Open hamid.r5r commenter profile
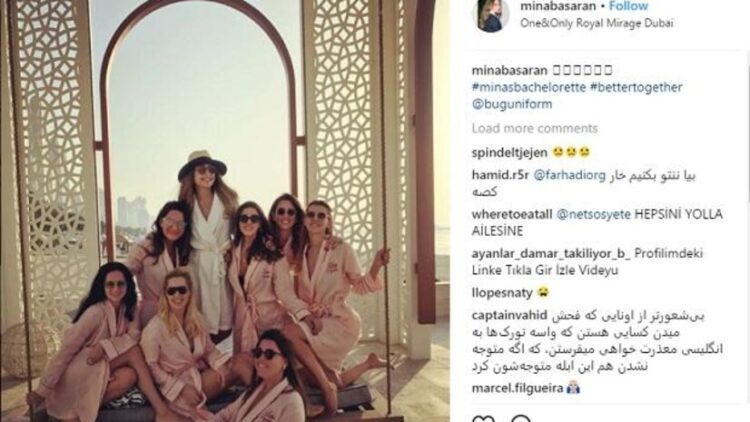The width and height of the screenshot is (750, 422). tap(500, 175)
